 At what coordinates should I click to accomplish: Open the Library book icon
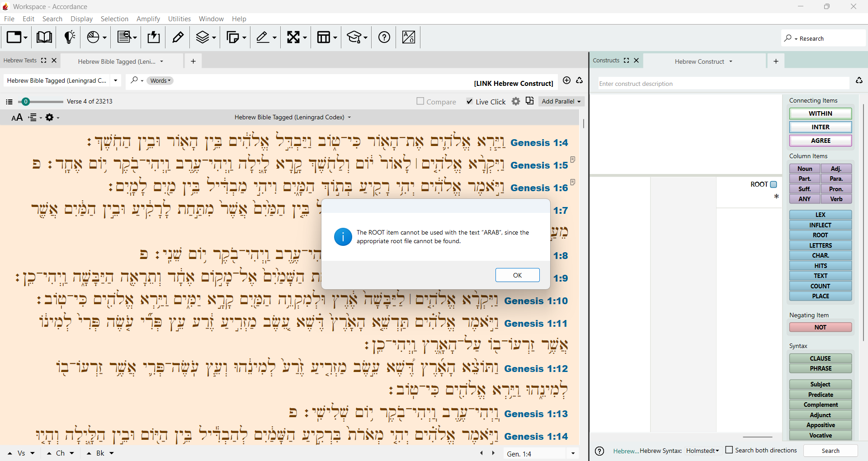(x=44, y=37)
